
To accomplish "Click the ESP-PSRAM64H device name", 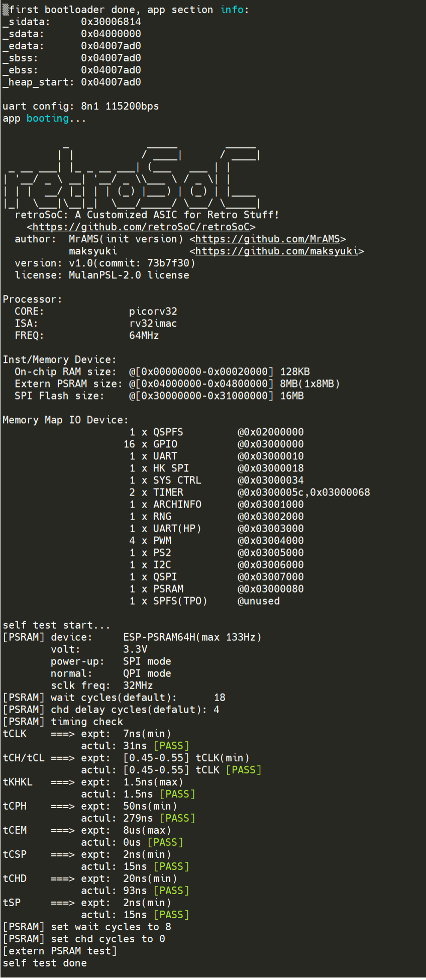I will 159,637.
